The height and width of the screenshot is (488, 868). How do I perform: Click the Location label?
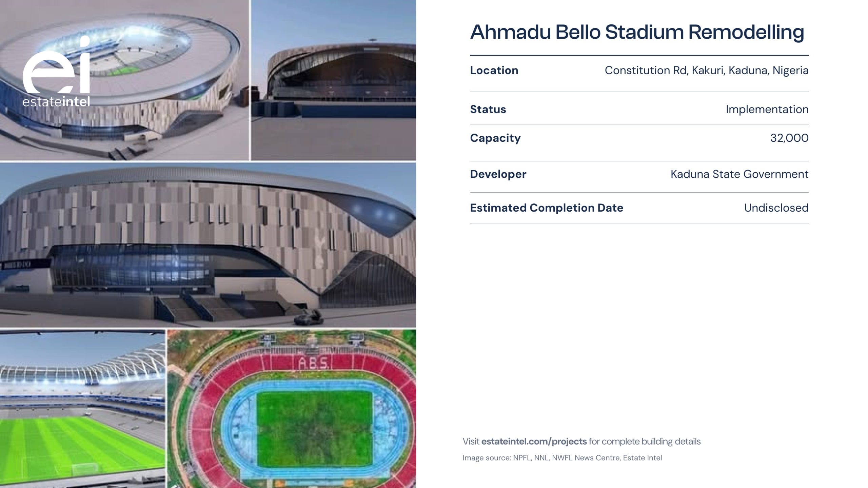click(x=494, y=70)
